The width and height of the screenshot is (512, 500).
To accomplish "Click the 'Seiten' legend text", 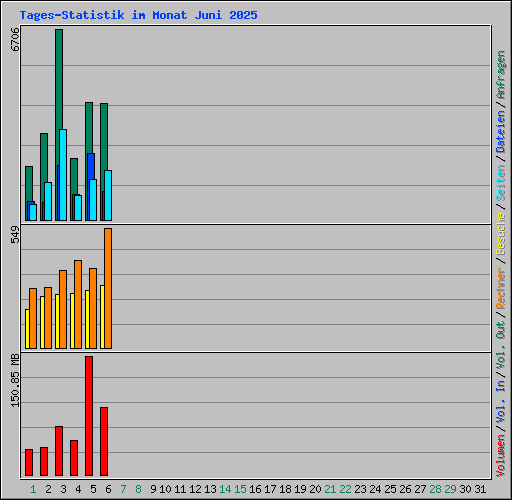I will tap(501, 183).
